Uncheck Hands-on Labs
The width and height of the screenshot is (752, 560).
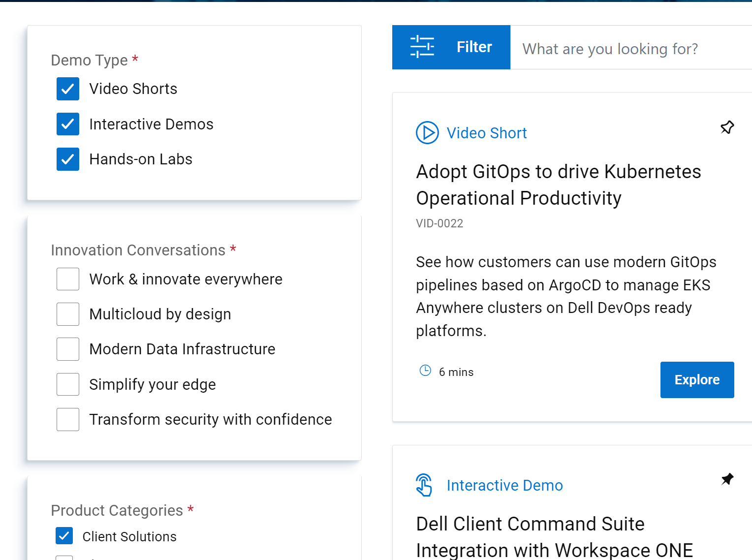pyautogui.click(x=67, y=159)
